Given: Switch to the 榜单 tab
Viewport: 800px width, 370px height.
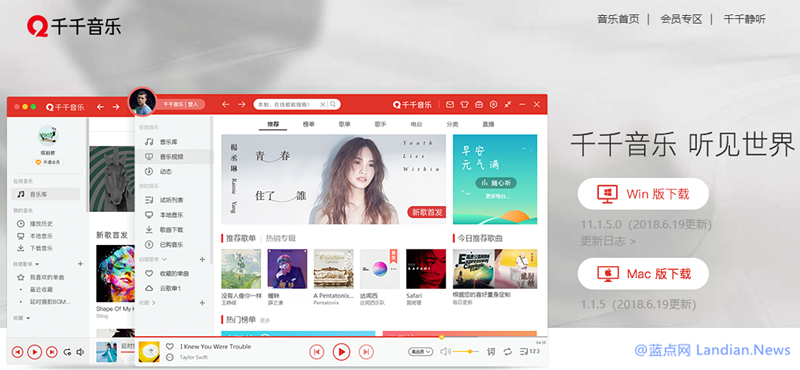Looking at the screenshot, I should coord(309,124).
